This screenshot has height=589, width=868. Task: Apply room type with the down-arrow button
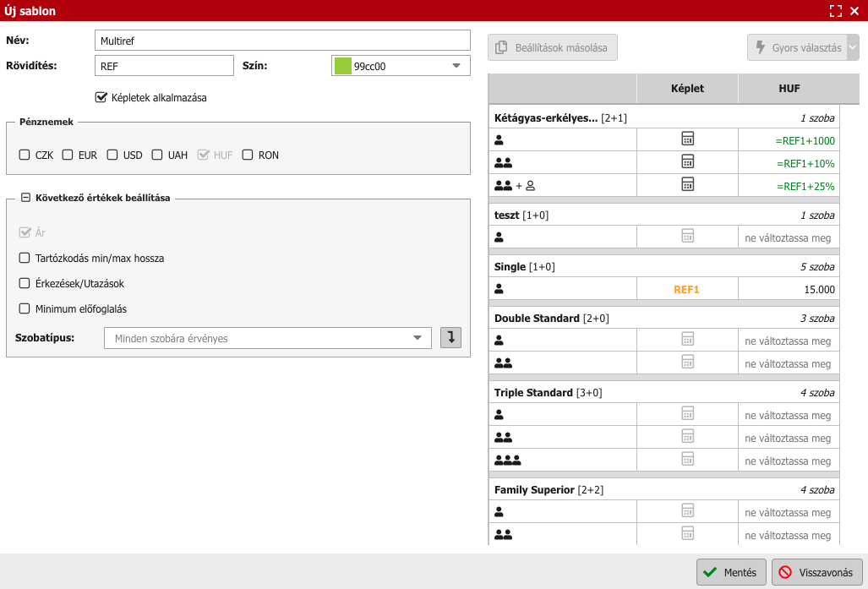451,338
